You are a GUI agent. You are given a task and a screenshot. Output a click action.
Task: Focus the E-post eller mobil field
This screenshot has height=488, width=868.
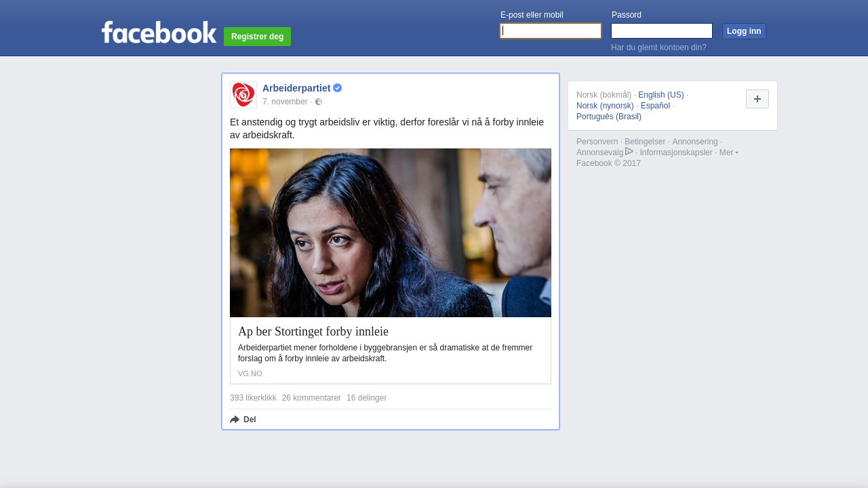(551, 31)
